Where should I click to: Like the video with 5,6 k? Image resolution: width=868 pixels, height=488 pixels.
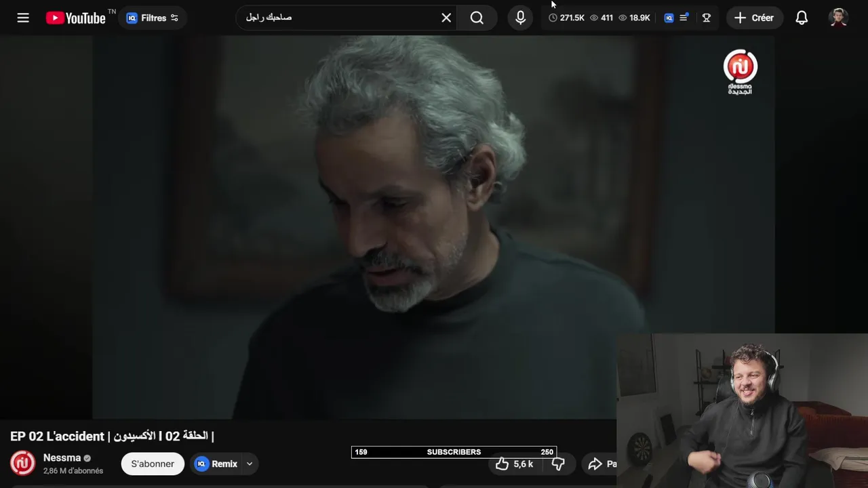(x=514, y=464)
